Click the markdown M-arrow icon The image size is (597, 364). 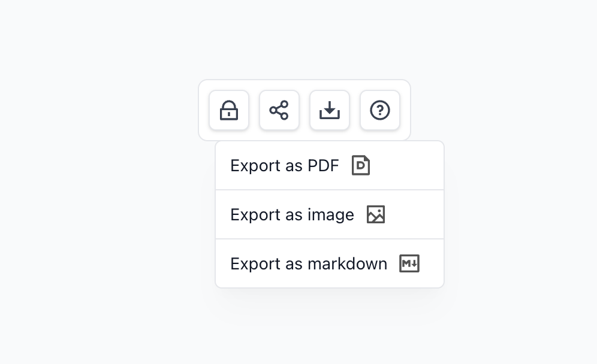[409, 263]
